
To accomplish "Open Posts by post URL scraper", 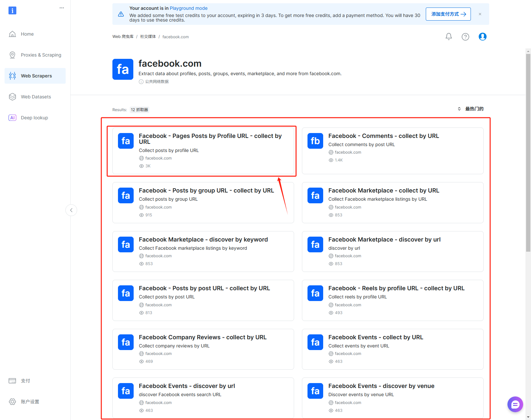I will pos(203,300).
